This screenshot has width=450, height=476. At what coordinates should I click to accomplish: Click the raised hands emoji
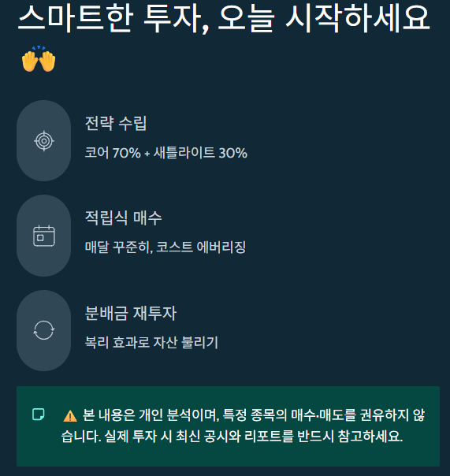[x=39, y=59]
